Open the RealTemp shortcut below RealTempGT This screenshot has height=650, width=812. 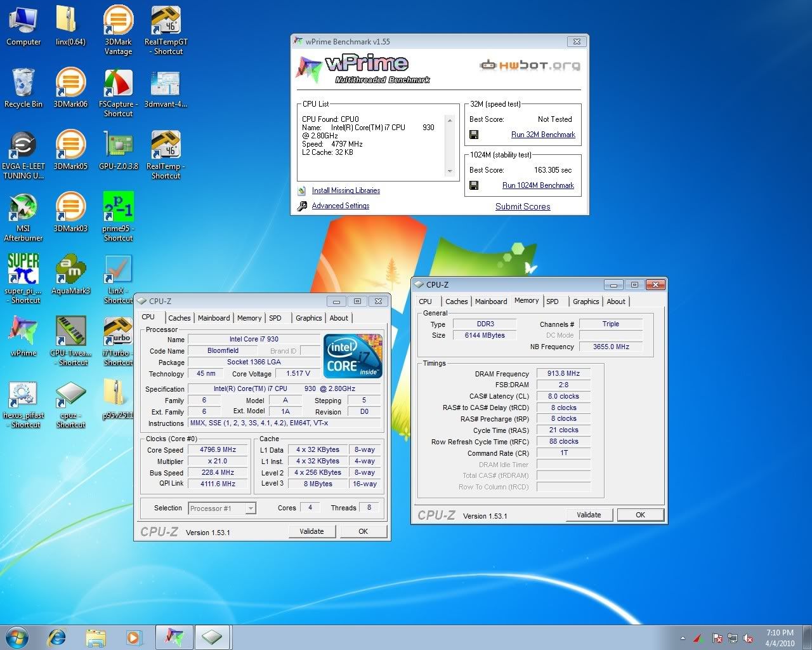pyautogui.click(x=166, y=155)
